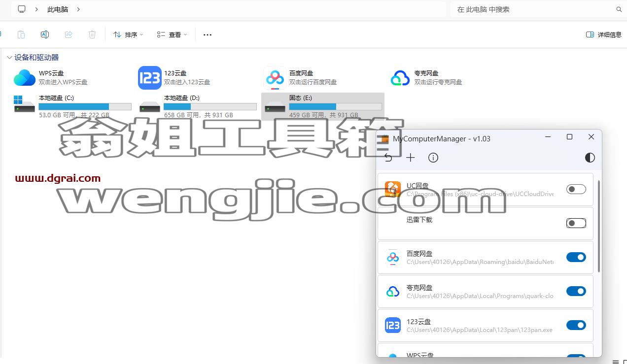The height and width of the screenshot is (364, 627).
Task: Click 双击运行夸克网盘 description text
Action: tap(438, 82)
